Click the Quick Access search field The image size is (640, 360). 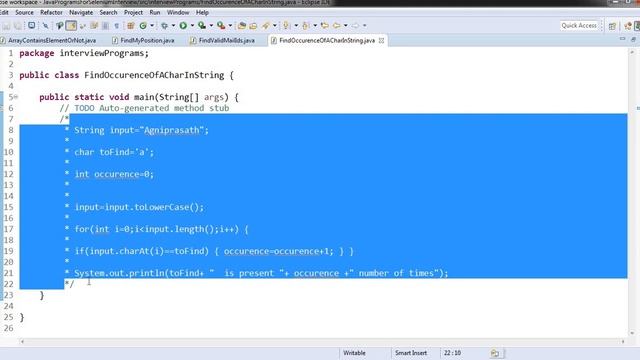click(x=579, y=26)
